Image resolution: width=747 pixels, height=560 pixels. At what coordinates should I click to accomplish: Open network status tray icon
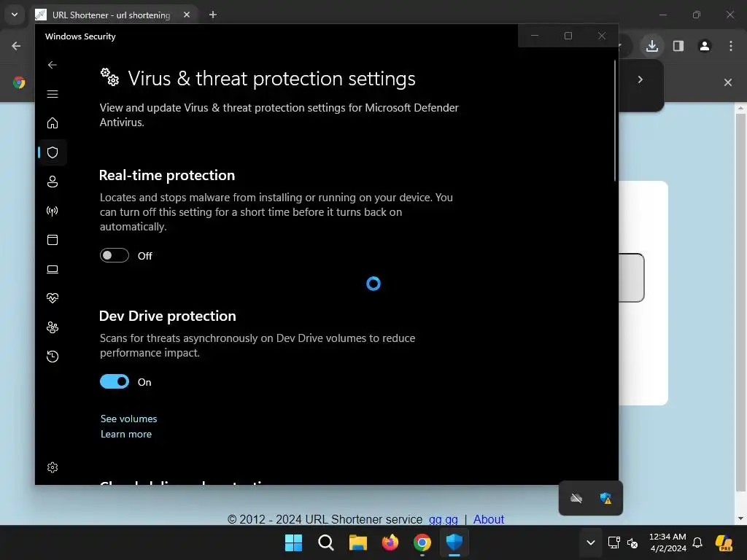[x=614, y=542]
